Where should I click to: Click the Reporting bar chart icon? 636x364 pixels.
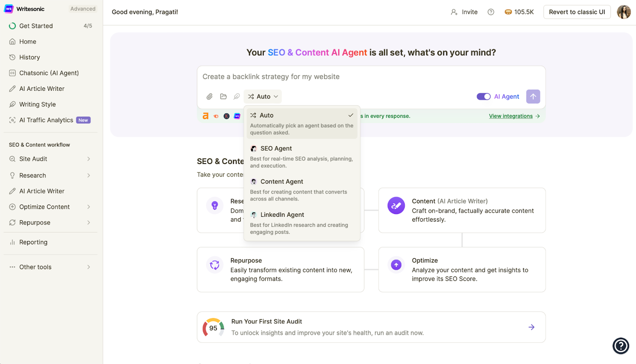(x=12, y=242)
